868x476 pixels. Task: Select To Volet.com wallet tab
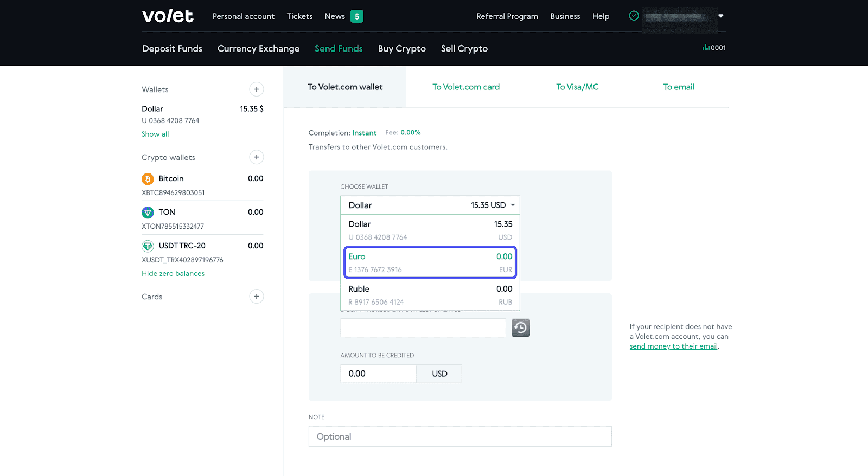[345, 87]
